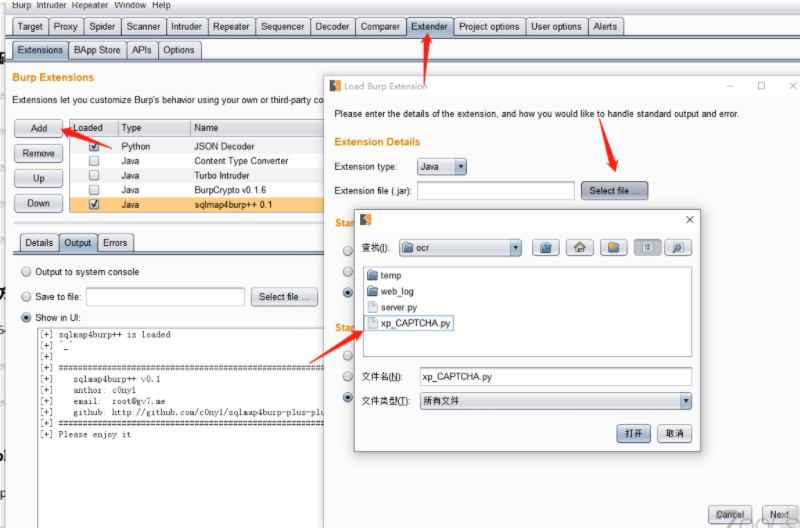The width and height of the screenshot is (800, 528).
Task: Switch to the Decoder tab
Action: [x=332, y=27]
